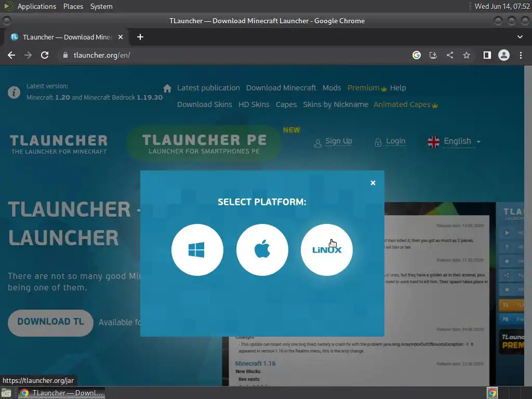Open the Places menu
Screen dimensions: 532x399
pyautogui.click(x=73, y=6)
